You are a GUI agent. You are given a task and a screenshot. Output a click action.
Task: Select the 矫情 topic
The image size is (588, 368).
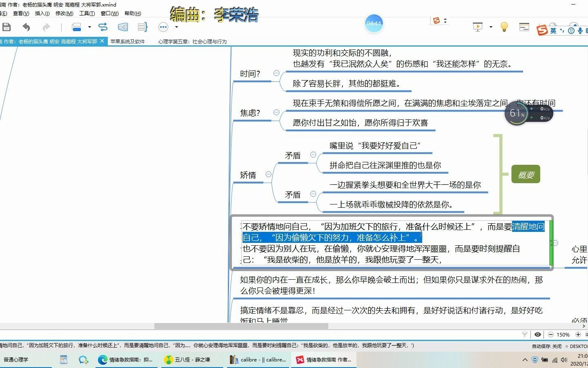(x=248, y=175)
